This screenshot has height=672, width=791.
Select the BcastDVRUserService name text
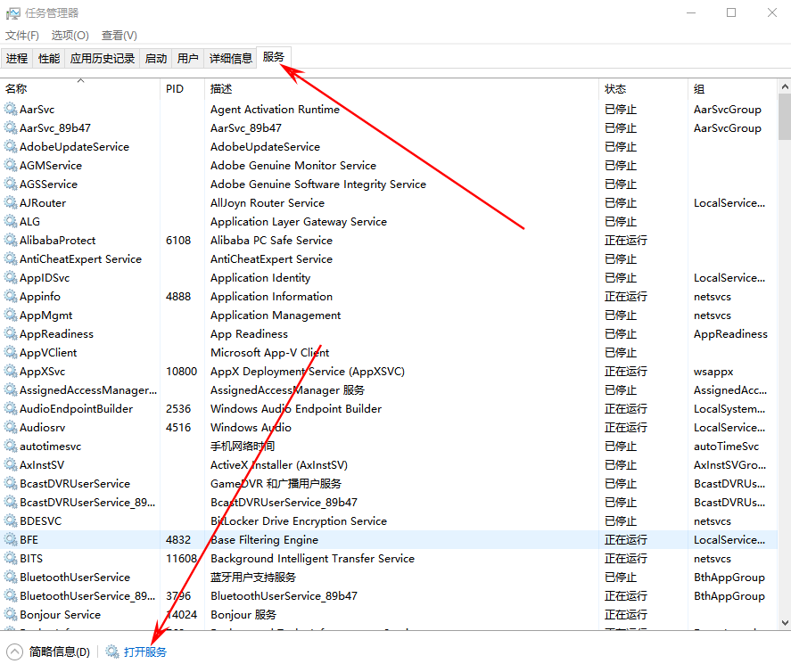pos(75,483)
